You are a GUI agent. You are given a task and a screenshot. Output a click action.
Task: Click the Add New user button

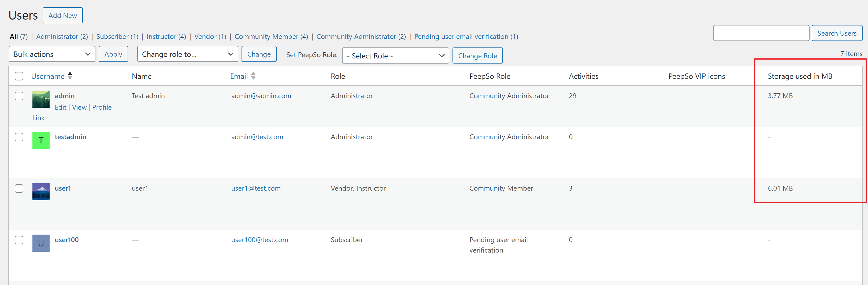coord(62,16)
